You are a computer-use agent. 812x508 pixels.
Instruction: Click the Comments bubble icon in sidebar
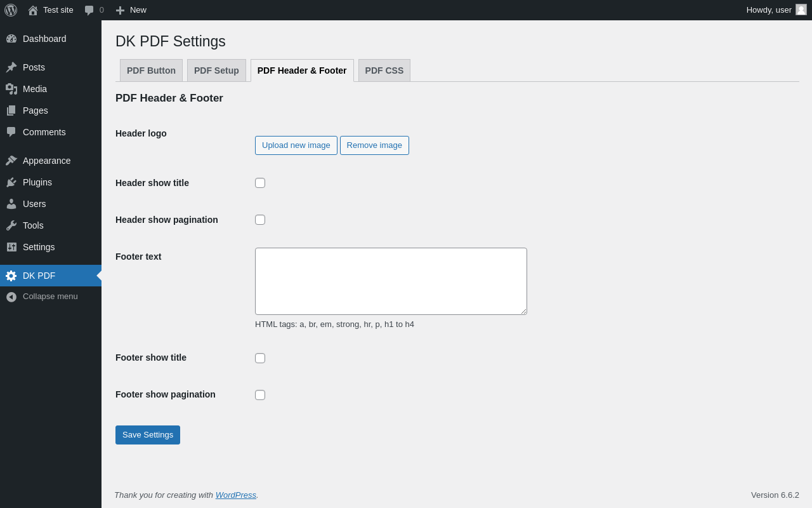tap(11, 132)
